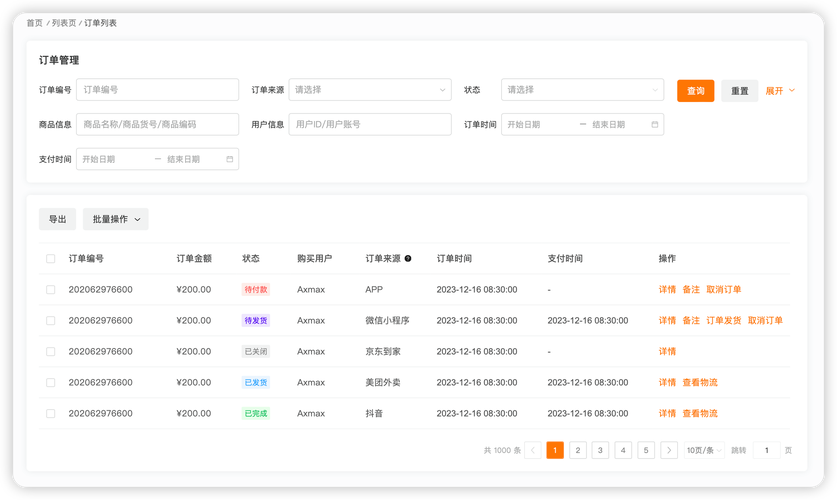Select page 5 in pagination
Image resolution: width=837 pixels, height=500 pixels.
tap(646, 450)
